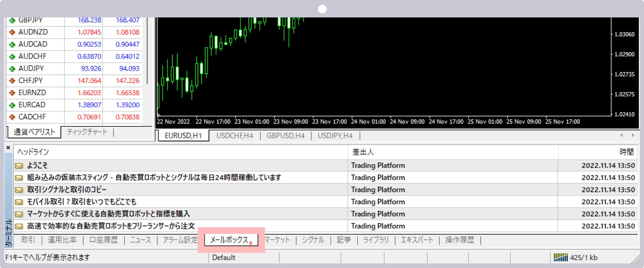This screenshot has height=268, width=644.
Task: Switch to the USDCHF,H4 chart tab
Action: point(234,136)
